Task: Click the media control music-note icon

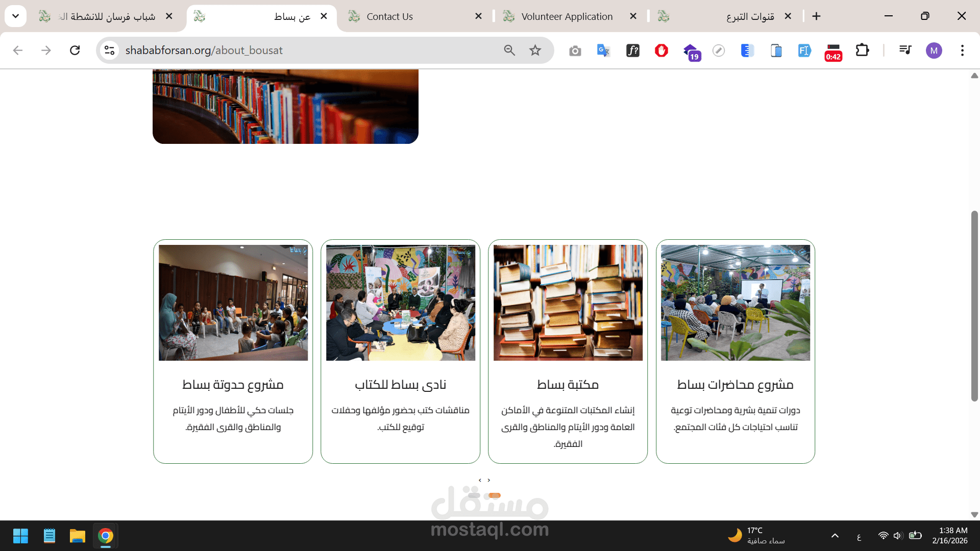Action: (905, 50)
